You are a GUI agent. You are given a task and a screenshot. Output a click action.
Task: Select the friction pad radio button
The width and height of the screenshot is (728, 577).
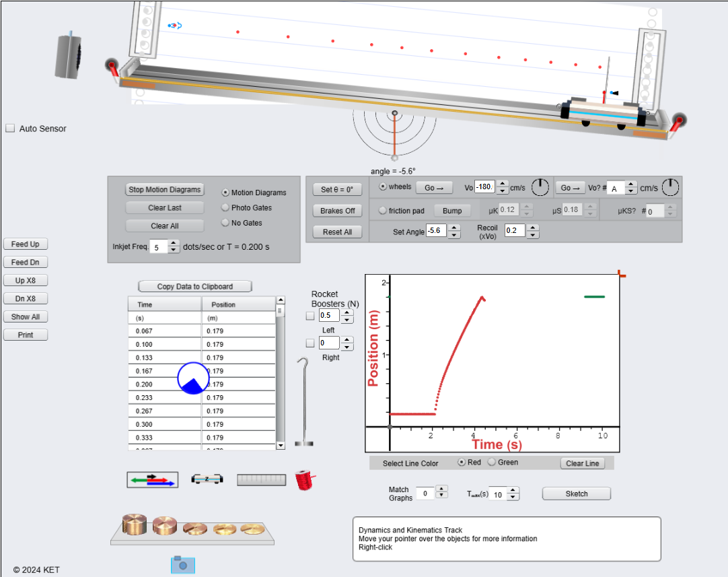point(382,210)
